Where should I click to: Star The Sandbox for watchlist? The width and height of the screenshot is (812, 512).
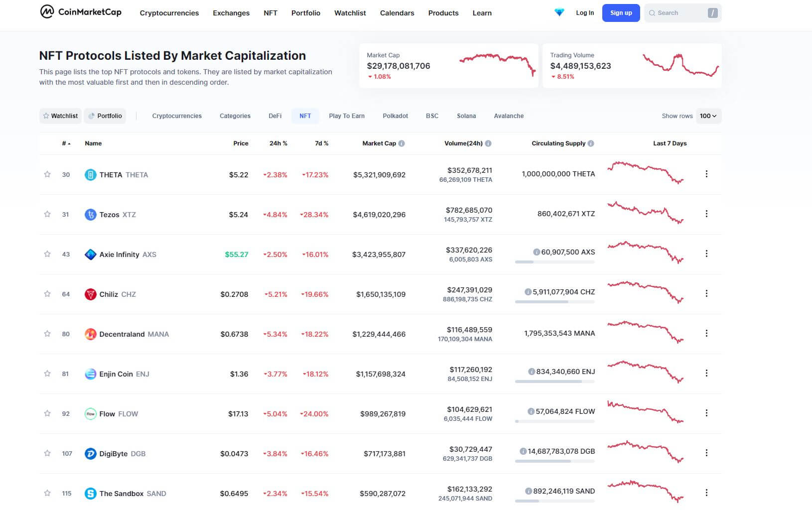pos(47,493)
